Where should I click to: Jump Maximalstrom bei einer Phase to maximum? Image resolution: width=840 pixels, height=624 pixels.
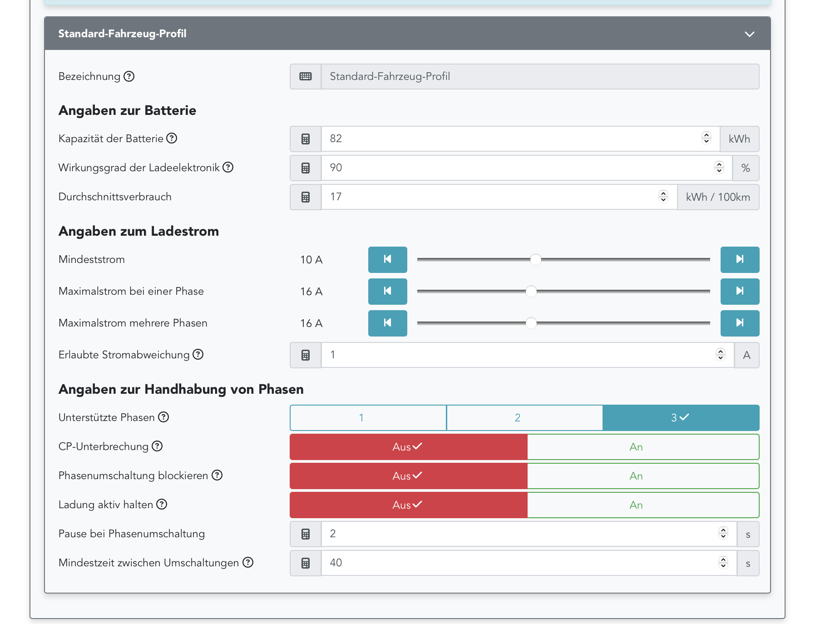point(739,291)
